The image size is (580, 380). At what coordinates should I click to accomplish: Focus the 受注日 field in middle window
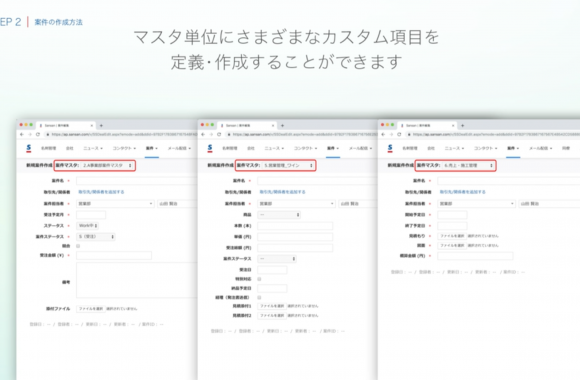click(272, 270)
